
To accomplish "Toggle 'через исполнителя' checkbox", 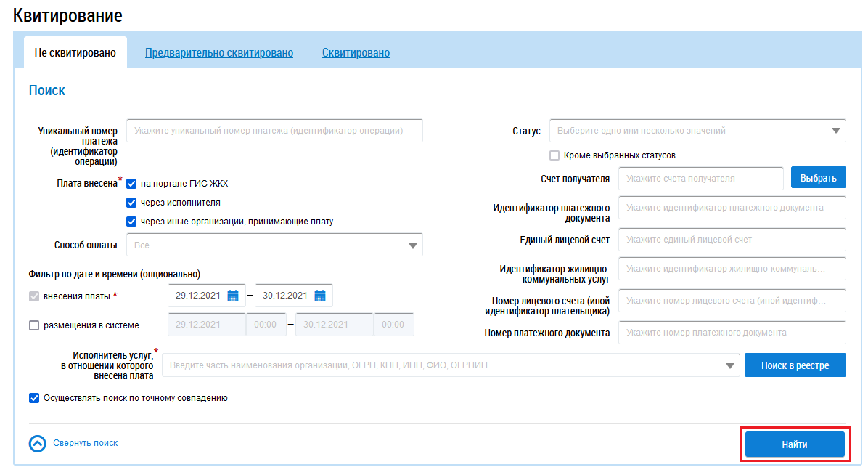I will [131, 203].
